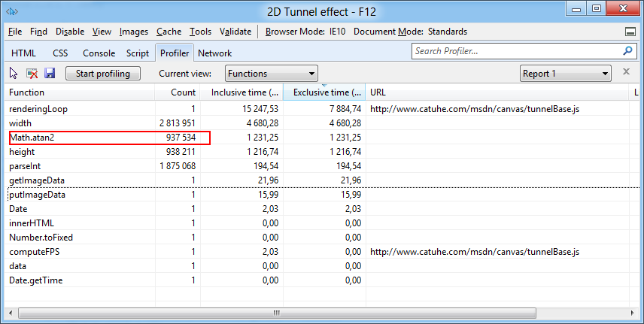Select the data function row

coord(321,266)
